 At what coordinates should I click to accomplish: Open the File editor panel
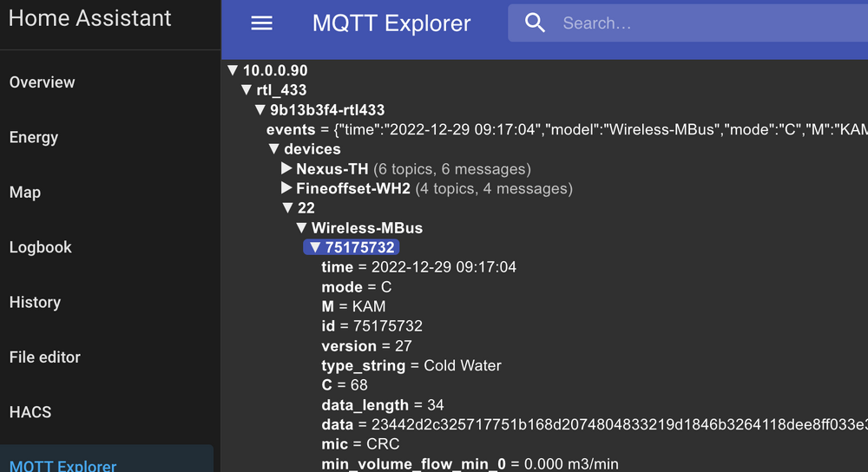pos(44,357)
